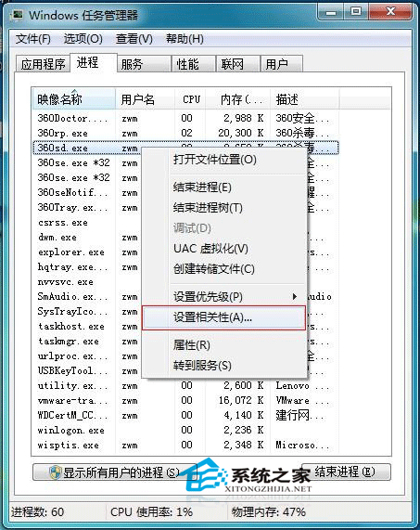This screenshot has width=420, height=530.
Task: Click the Lenovo description cell
Action: [x=302, y=386]
